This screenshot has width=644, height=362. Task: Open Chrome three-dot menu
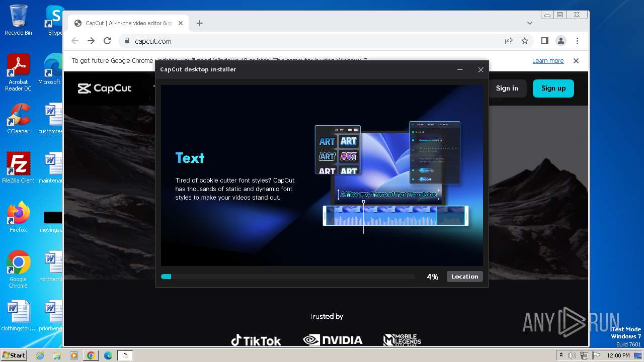coord(577,41)
